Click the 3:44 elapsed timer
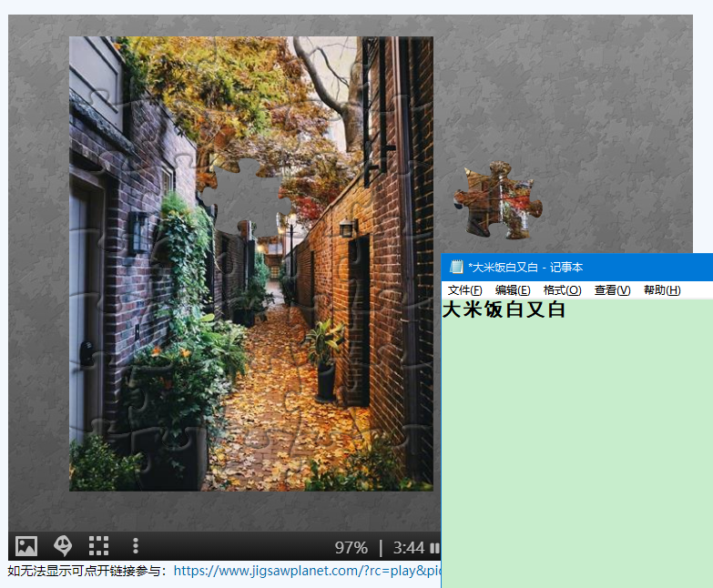 (408, 548)
